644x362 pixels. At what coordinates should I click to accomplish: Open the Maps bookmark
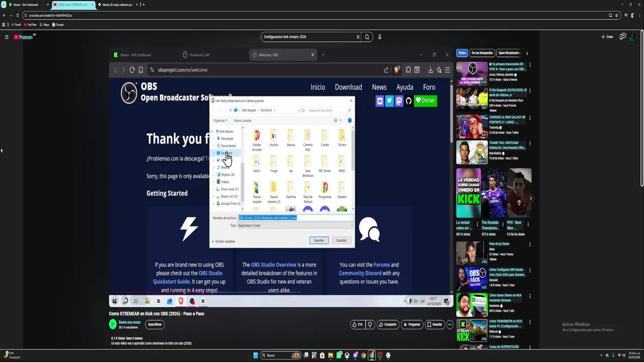click(44, 25)
